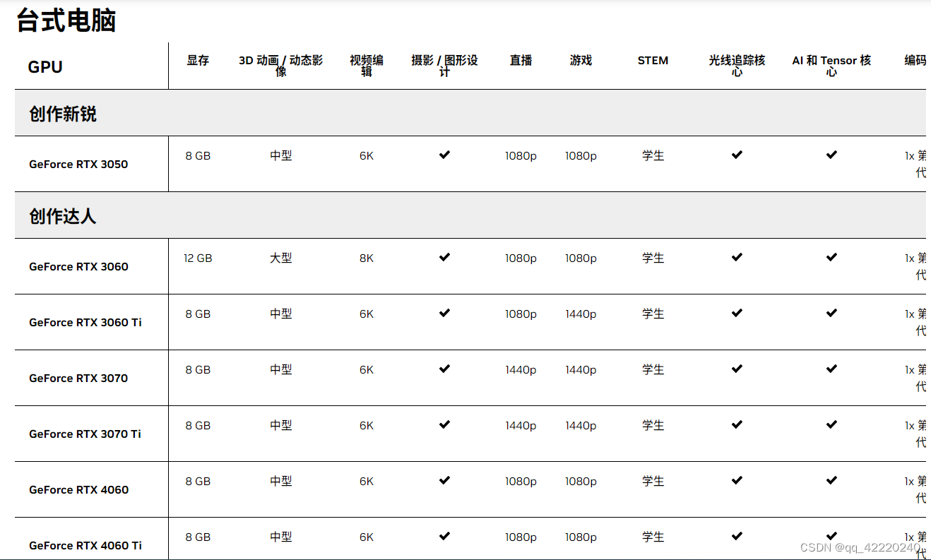This screenshot has height=560, width=931.
Task: Select the GeForce RTX 4060 row label
Action: (x=78, y=490)
